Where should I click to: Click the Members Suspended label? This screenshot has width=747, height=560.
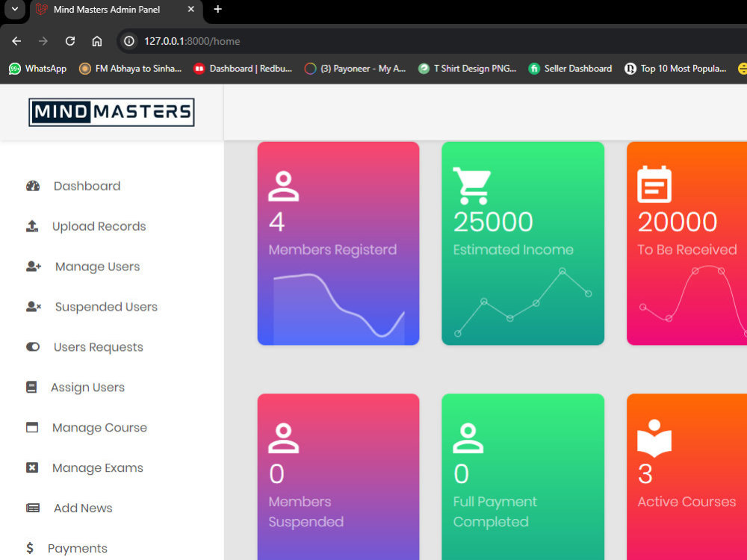tap(306, 511)
